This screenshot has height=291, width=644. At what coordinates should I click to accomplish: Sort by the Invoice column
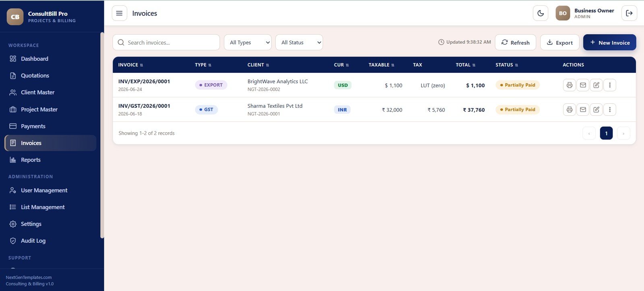point(130,65)
